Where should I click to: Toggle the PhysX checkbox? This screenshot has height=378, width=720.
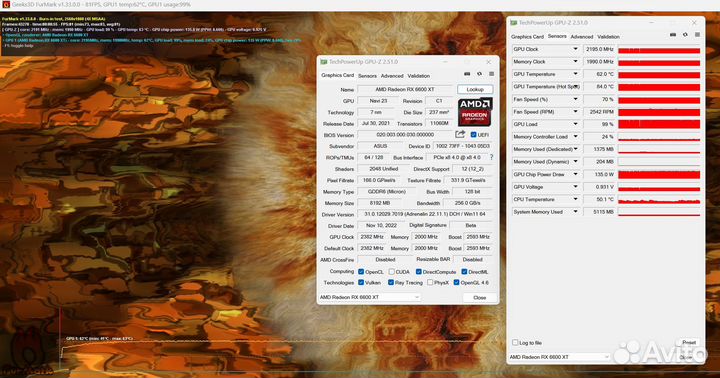pos(430,282)
